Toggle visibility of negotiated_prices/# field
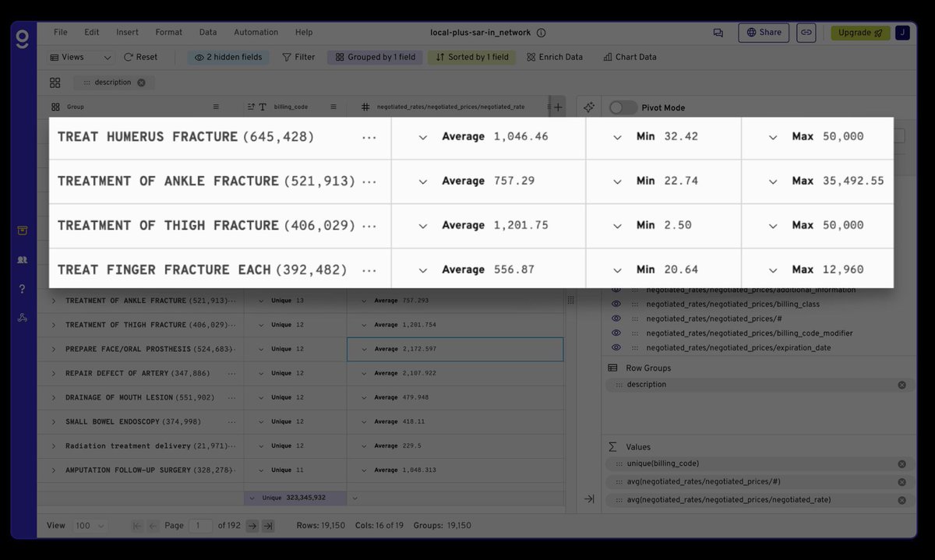This screenshot has width=935, height=560. 616,319
